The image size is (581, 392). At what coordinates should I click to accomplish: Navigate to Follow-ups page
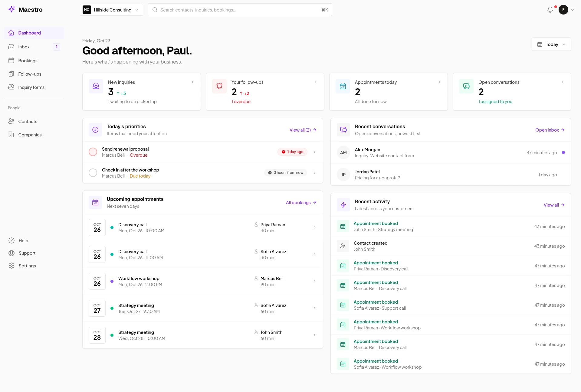[34, 74]
